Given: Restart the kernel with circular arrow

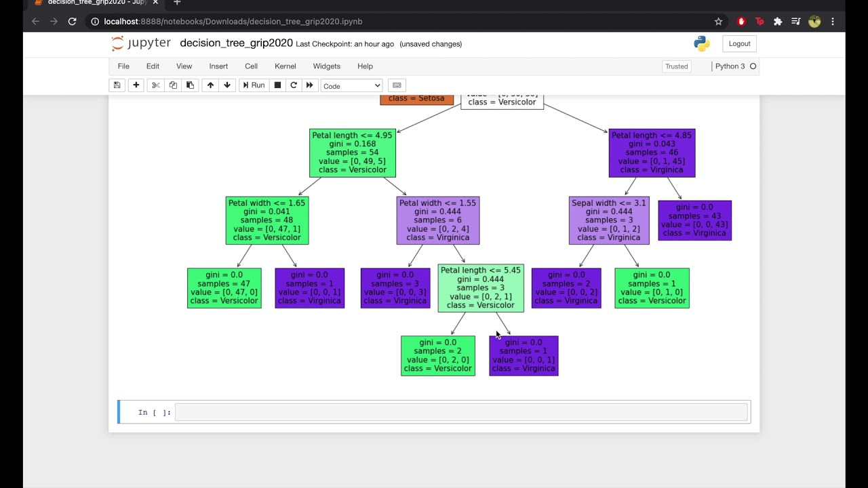Looking at the screenshot, I should pos(294,85).
